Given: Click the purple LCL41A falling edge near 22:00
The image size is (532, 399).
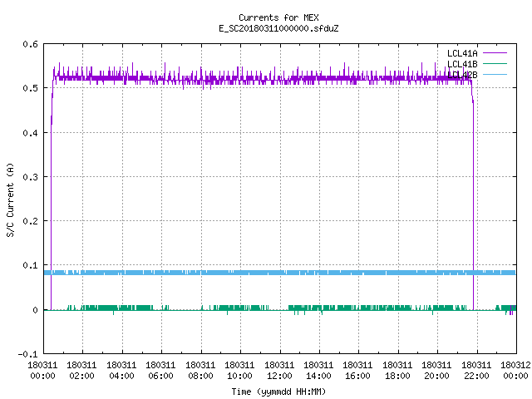Looking at the screenshot, I should [x=473, y=204].
